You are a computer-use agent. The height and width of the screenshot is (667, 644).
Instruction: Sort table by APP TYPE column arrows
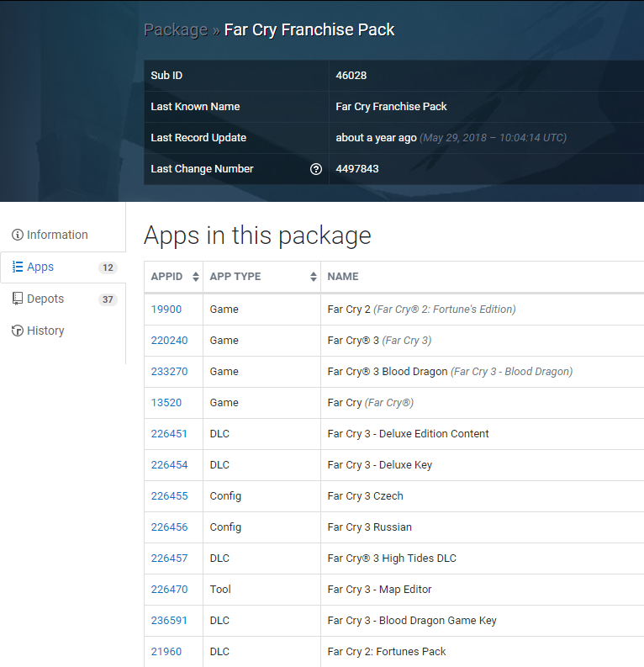[x=314, y=277]
